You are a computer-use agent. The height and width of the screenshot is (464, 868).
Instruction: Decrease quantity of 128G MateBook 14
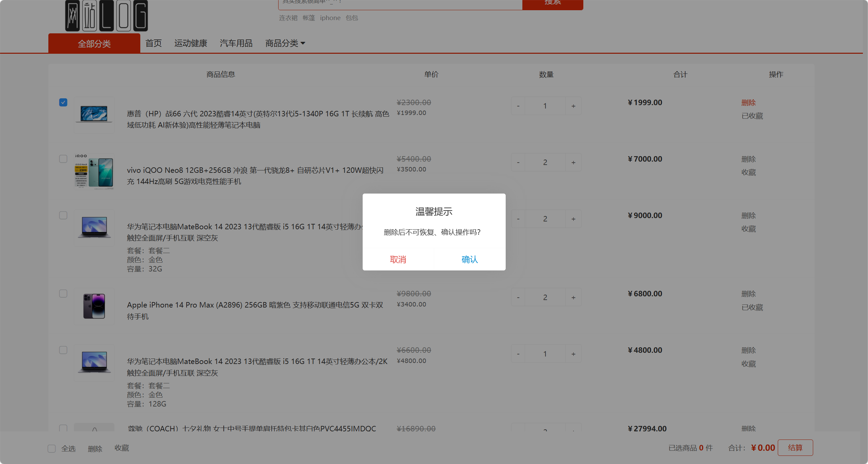click(x=518, y=354)
